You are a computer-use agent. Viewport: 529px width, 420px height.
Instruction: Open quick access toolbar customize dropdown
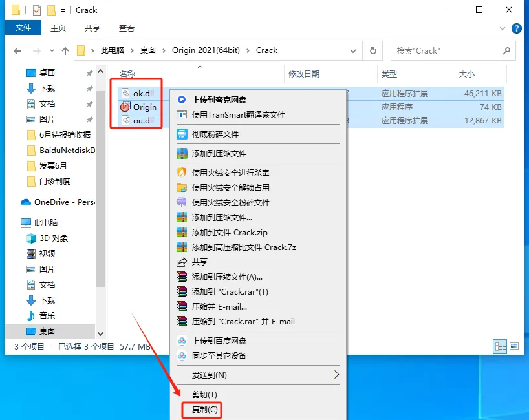pyautogui.click(x=63, y=11)
